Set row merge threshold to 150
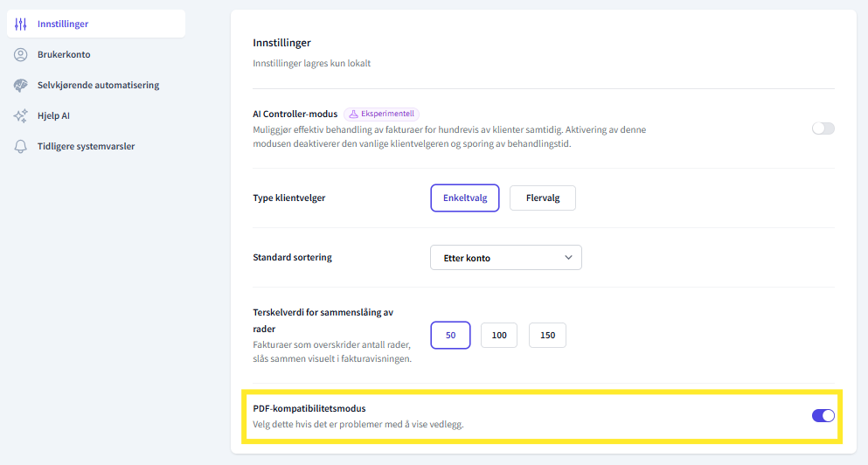 (547, 335)
